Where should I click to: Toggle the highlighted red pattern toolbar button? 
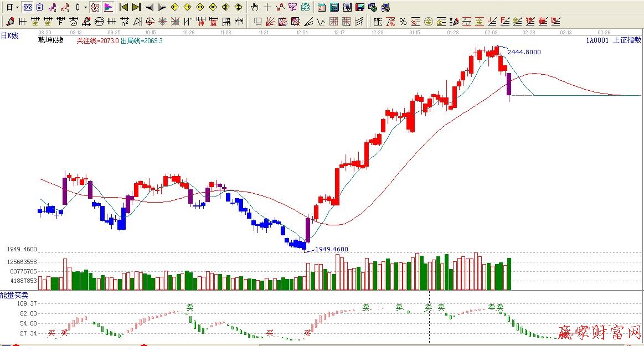coord(95,7)
